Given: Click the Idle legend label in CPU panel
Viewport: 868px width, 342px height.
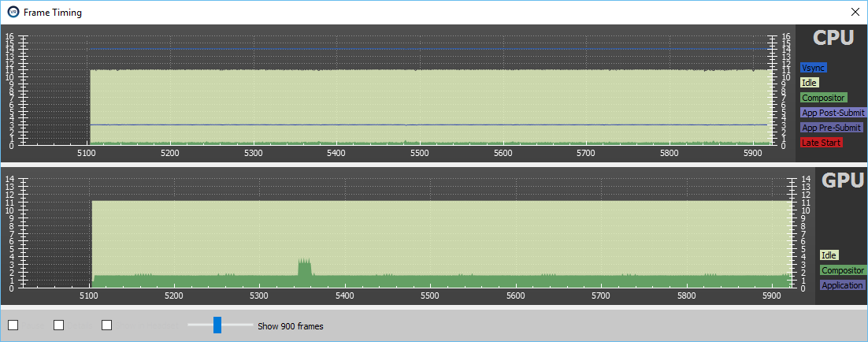Looking at the screenshot, I should point(810,83).
